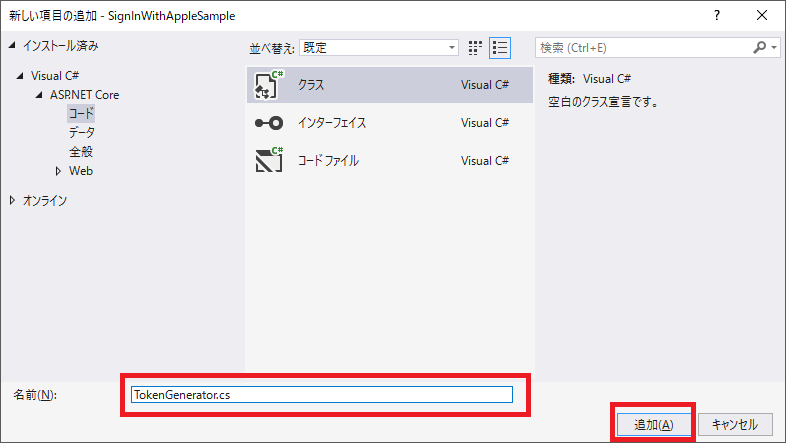Click the help question mark button

coord(717,16)
